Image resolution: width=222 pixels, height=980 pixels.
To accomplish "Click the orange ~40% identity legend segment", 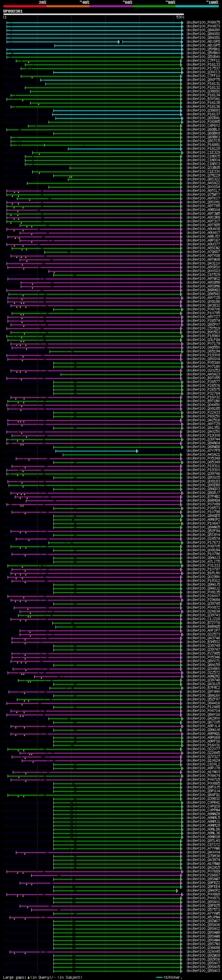I will (68, 6).
